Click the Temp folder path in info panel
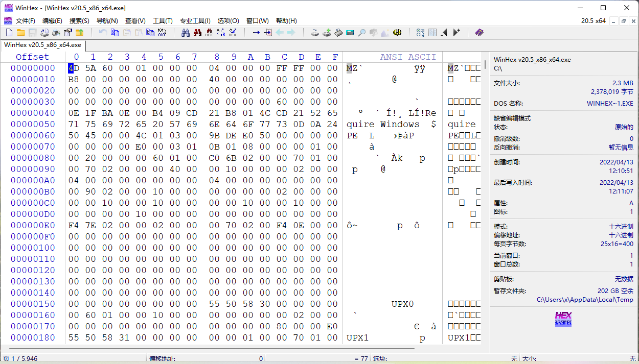Screen dimensions: 639x364 tap(585, 299)
